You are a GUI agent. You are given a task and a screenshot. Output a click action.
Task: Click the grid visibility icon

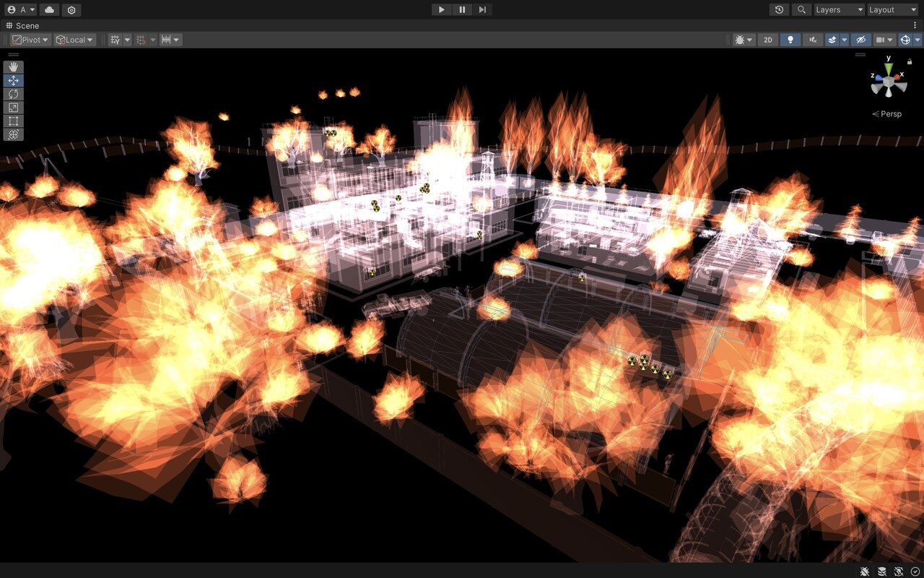point(115,40)
